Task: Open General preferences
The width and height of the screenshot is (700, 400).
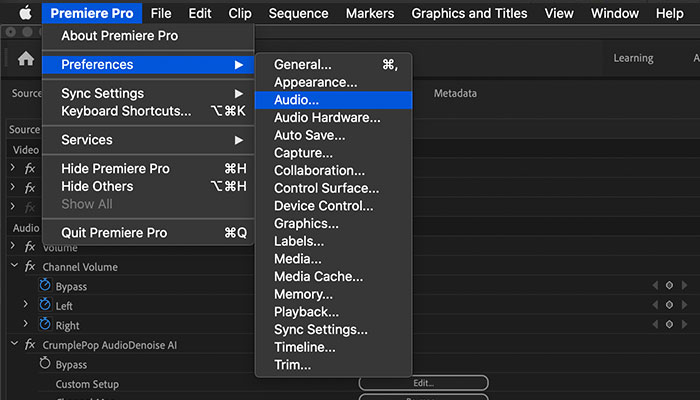Action: tap(333, 65)
